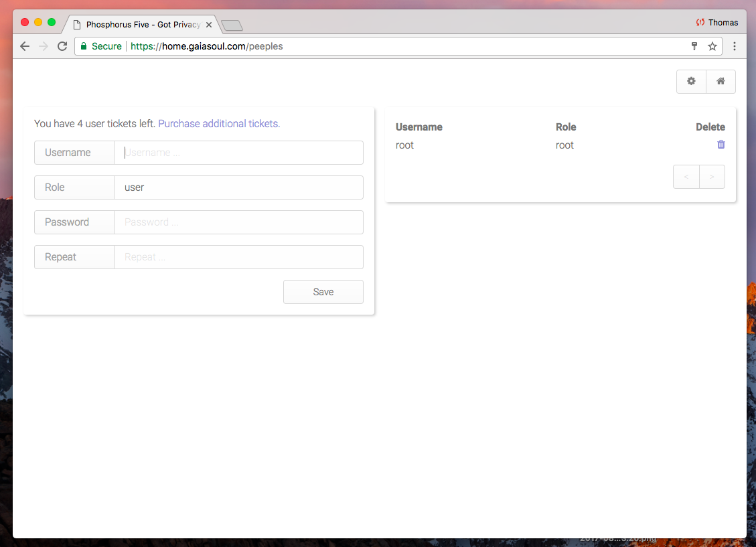Reload the page
Image resolution: width=756 pixels, height=547 pixels.
62,46
